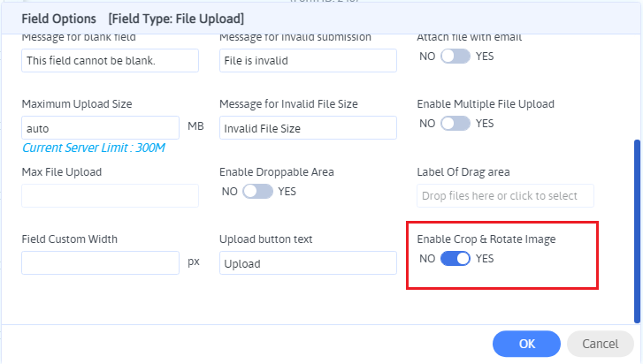Click YES label beside Crop & Rotate Image
643x364 pixels.
click(485, 259)
